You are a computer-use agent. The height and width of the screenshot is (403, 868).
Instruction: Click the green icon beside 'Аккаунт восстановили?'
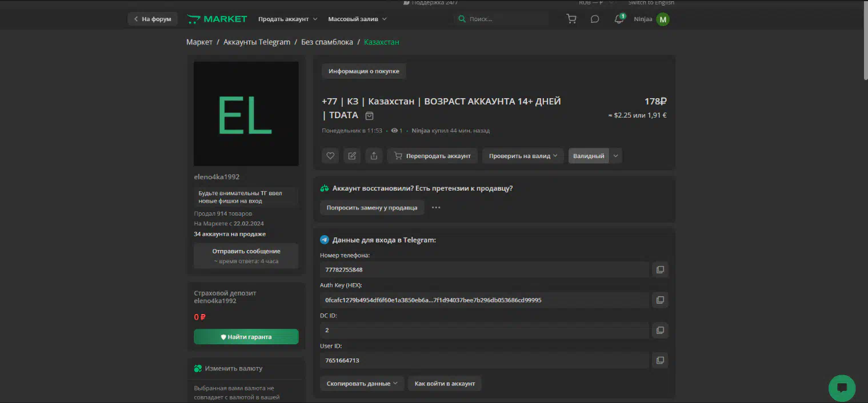pos(325,188)
